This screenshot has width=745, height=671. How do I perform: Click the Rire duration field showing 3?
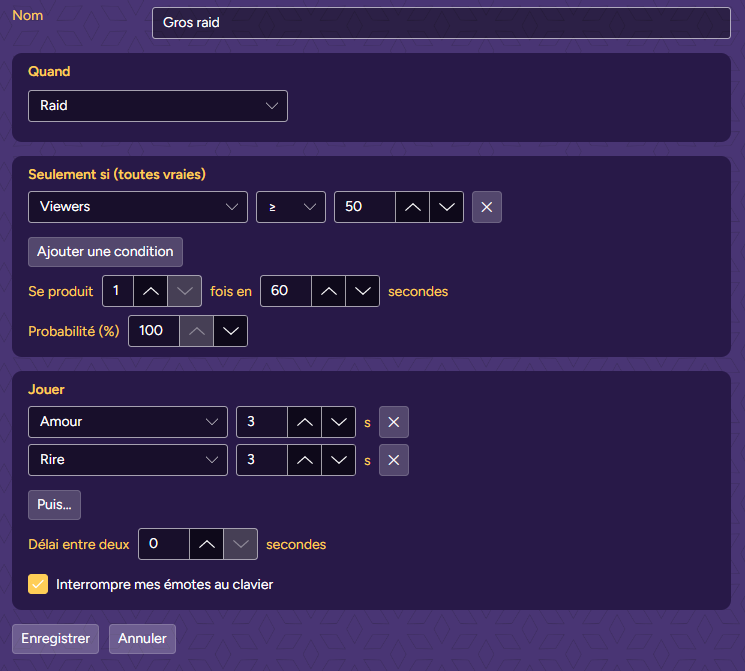click(x=262, y=460)
